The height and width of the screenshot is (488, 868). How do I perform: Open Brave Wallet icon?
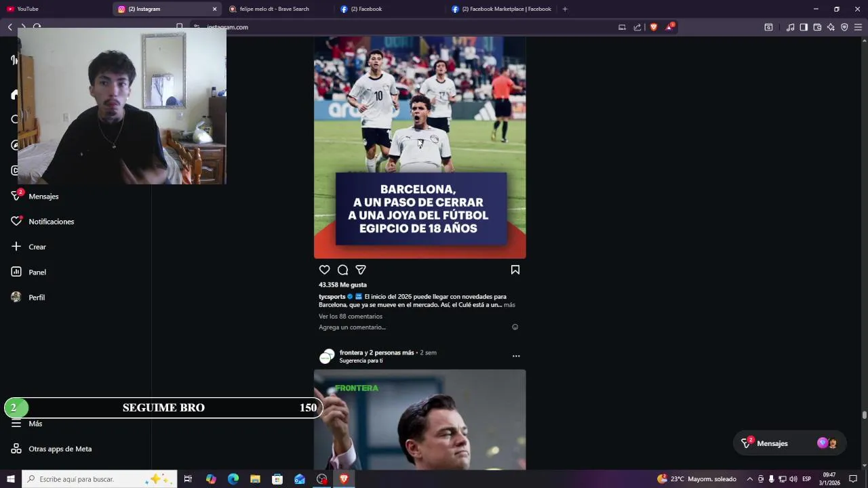coord(817,27)
